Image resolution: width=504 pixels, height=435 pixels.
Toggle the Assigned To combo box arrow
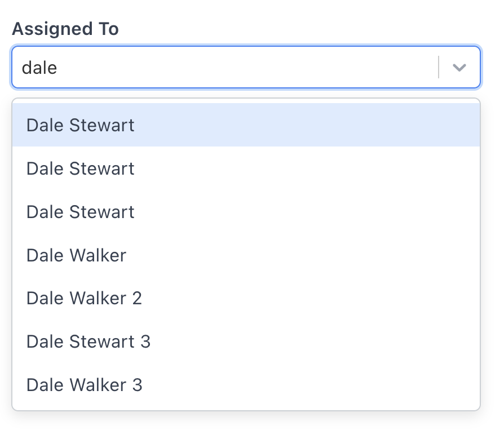click(459, 68)
